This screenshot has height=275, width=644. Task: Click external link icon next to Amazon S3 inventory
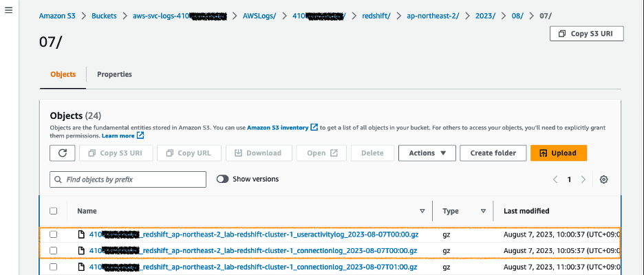(x=314, y=127)
